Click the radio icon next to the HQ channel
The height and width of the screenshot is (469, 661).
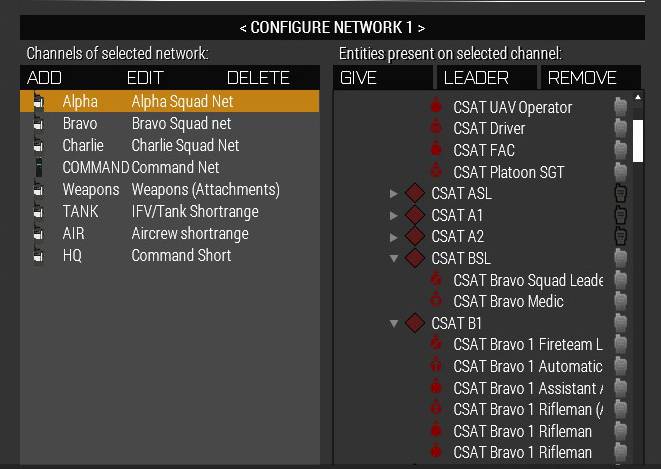pyautogui.click(x=38, y=255)
